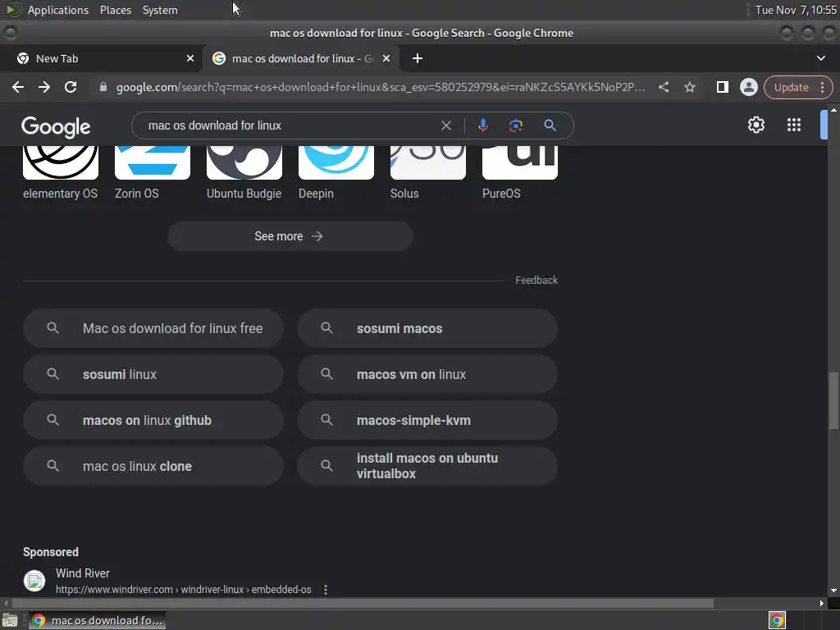Open options menu for Wind River ad

click(325, 589)
